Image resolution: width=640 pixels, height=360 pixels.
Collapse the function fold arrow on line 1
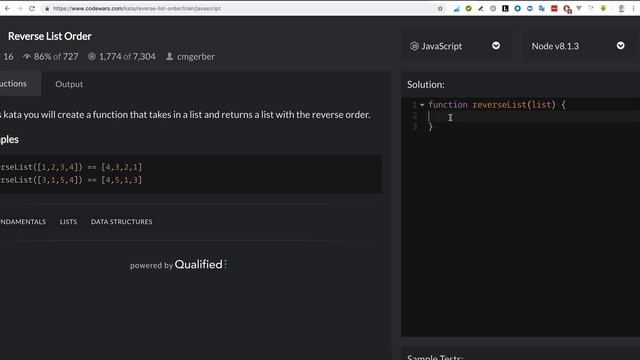point(422,105)
